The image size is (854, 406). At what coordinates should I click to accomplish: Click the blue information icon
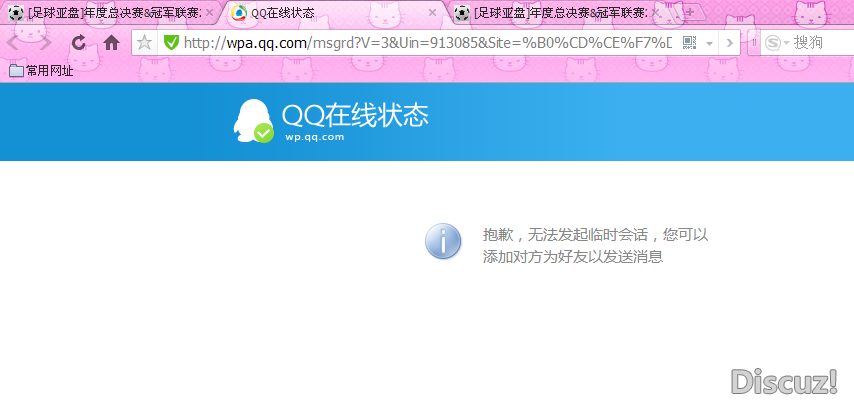point(443,240)
